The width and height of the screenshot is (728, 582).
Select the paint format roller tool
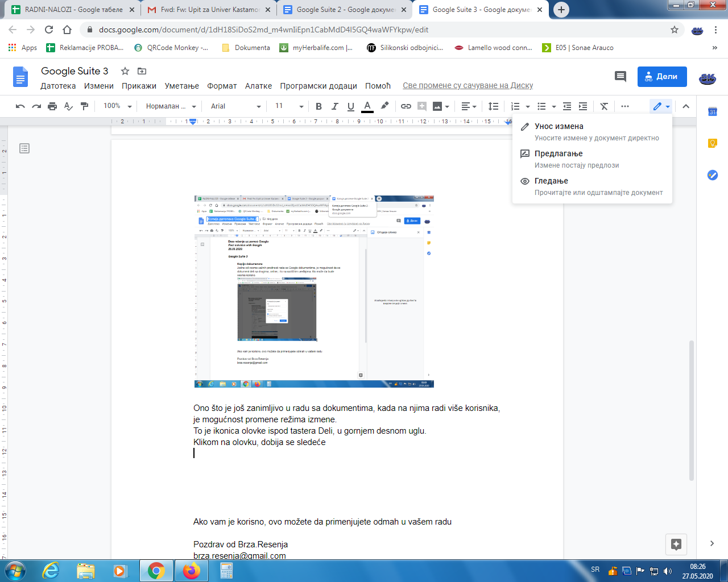pyautogui.click(x=84, y=106)
